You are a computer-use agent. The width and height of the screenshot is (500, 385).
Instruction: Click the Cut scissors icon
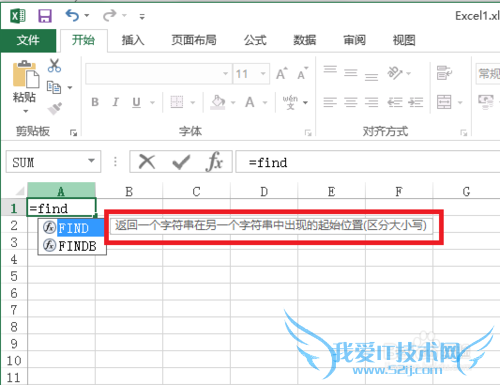coord(54,66)
